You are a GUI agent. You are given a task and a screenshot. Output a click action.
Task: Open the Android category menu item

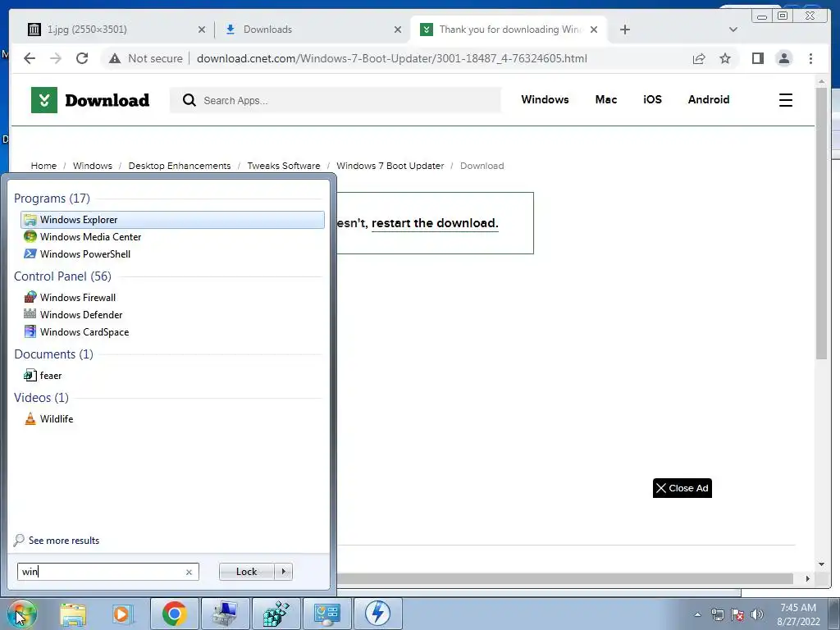708,99
